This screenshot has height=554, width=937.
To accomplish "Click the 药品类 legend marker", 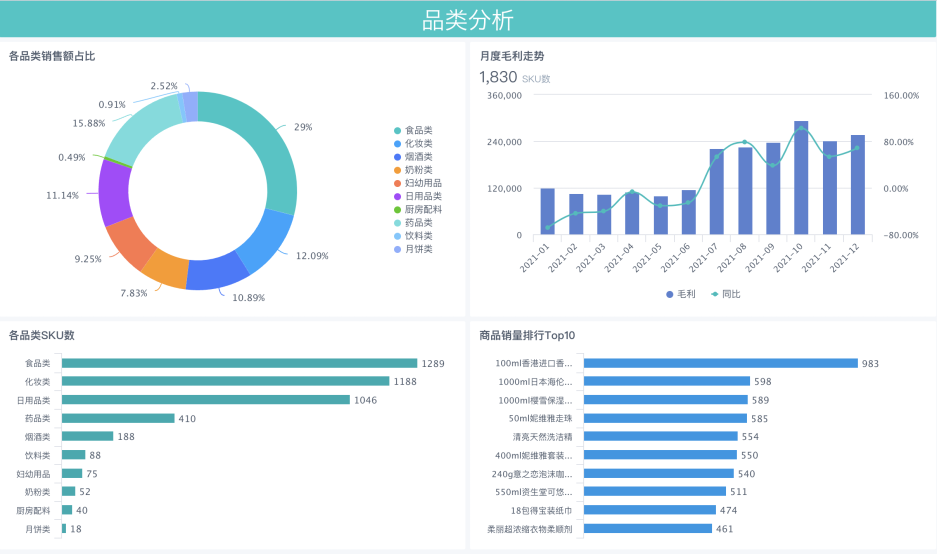I will coord(397,222).
